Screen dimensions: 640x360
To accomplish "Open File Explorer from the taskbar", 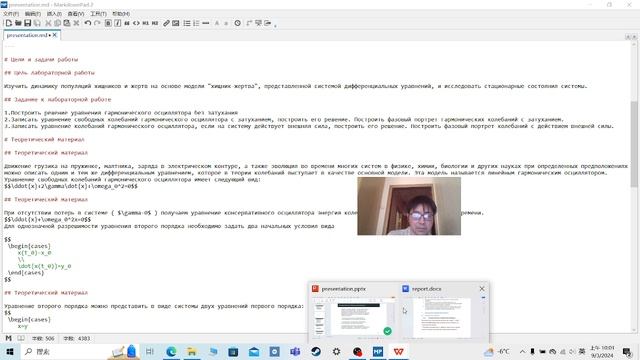I will (191, 351).
